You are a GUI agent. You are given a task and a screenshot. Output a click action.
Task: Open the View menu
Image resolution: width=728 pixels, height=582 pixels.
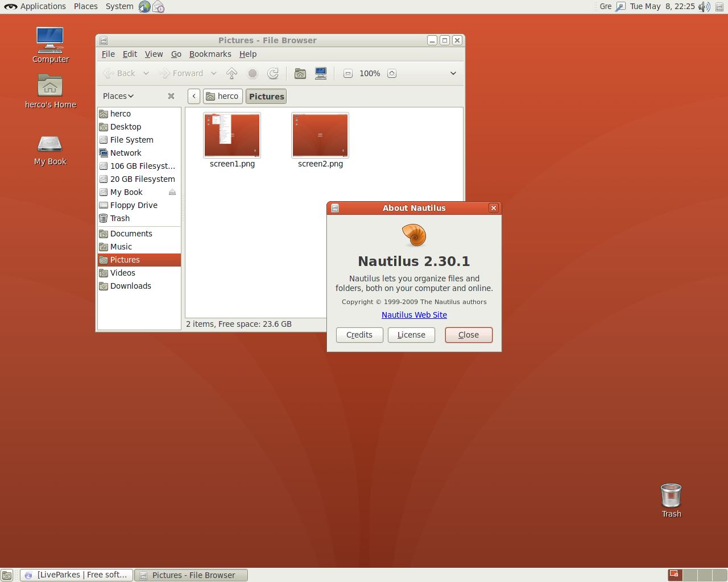[154, 54]
